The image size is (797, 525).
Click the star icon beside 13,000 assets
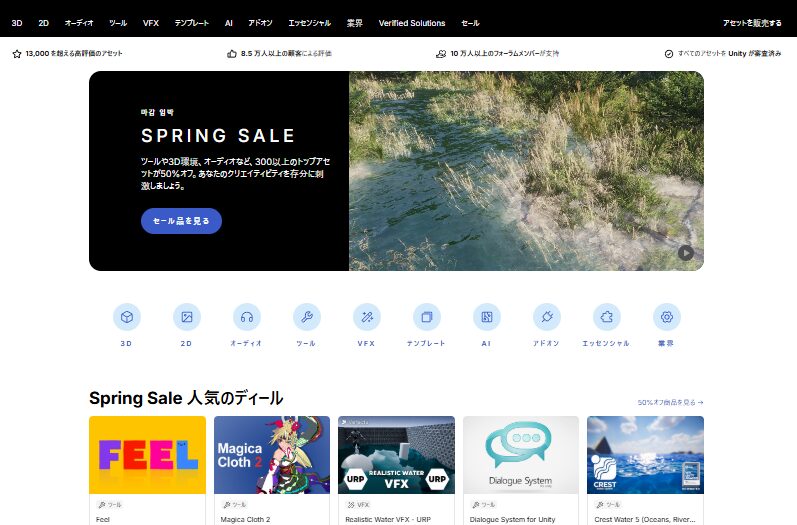pos(17,54)
